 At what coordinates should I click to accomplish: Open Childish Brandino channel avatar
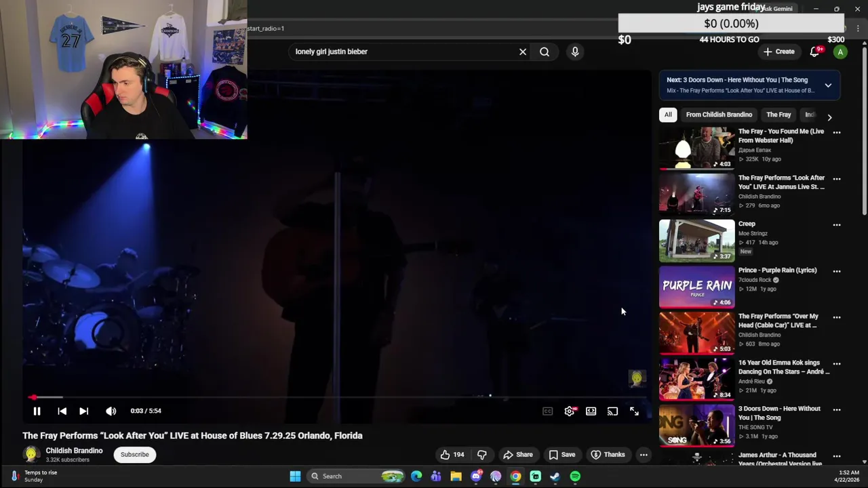31,455
